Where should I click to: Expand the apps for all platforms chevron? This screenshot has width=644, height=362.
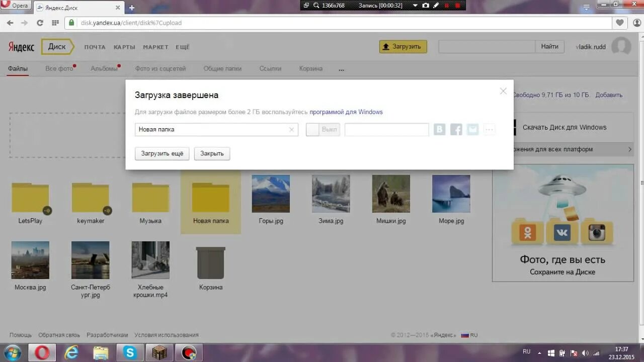coord(629,149)
